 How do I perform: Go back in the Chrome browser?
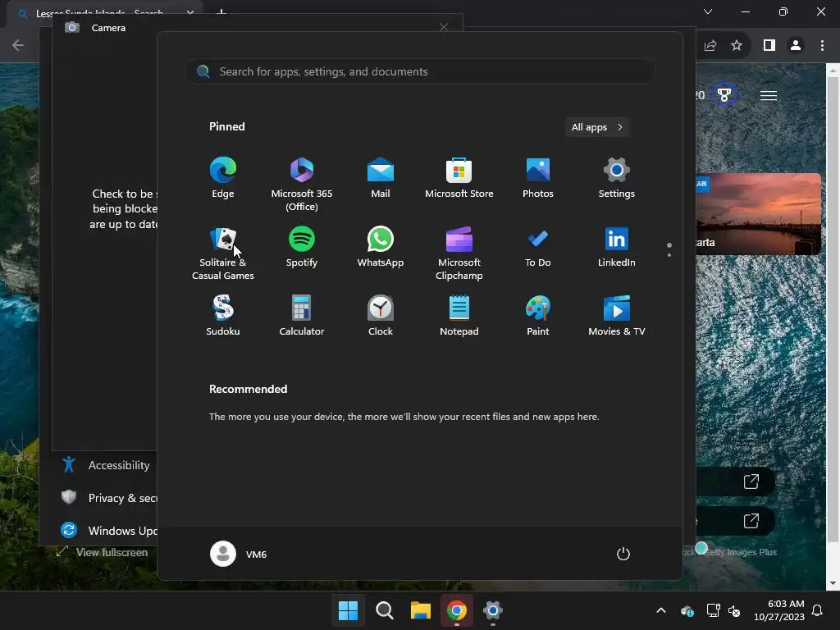pos(18,45)
